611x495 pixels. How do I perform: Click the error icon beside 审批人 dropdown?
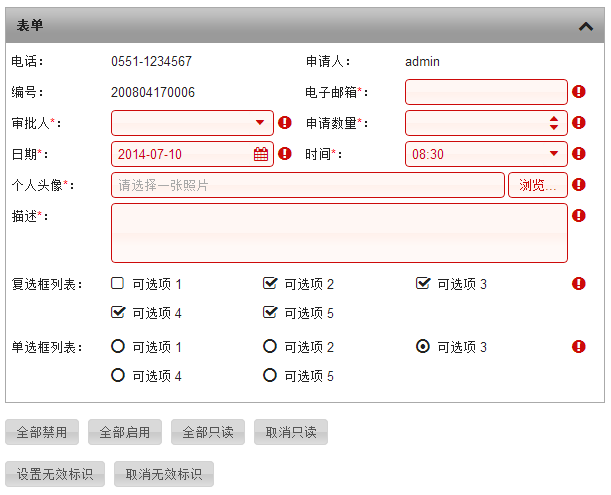point(285,123)
